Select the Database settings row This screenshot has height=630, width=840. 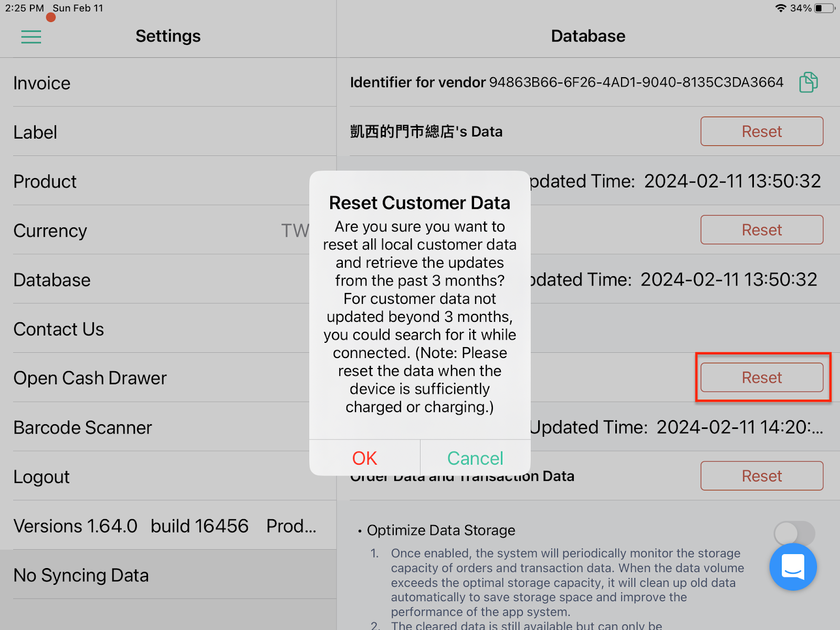pos(168,280)
